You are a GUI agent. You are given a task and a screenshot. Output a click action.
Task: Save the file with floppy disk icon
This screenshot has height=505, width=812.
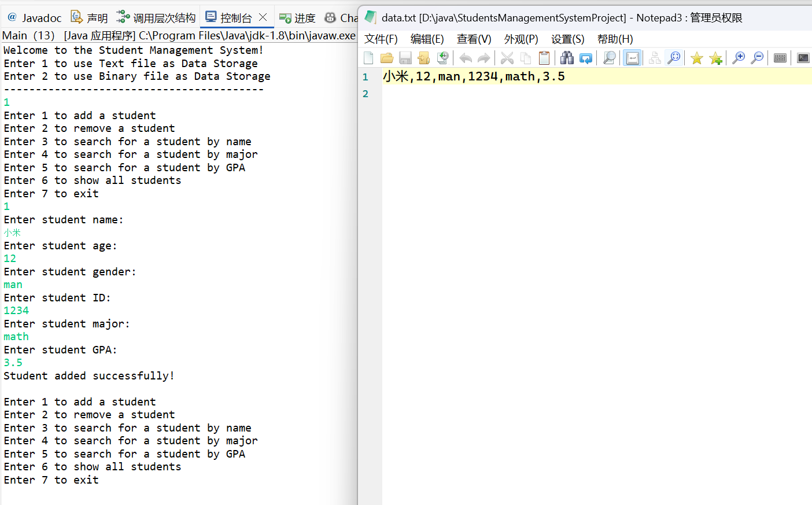click(405, 58)
